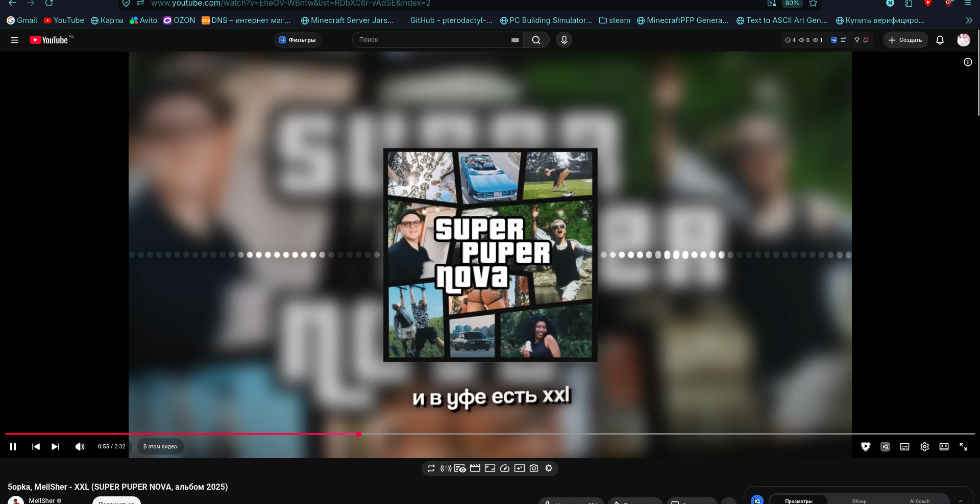This screenshot has height=504, width=980.
Task: Toggle theater mode view
Action: 944,447
